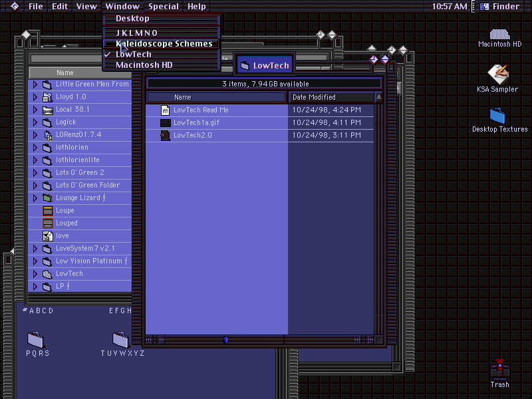Choose Desktop from the Window menu
The width and height of the screenshot is (532, 399).
click(x=162, y=19)
